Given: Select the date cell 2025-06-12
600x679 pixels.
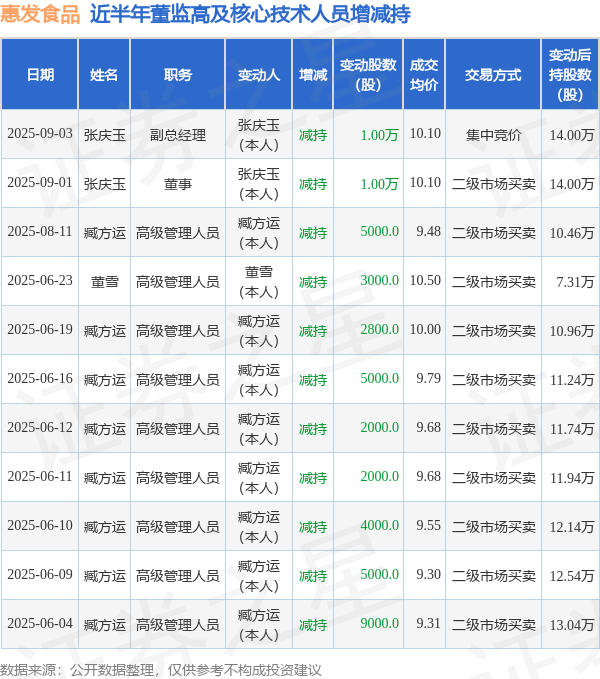Looking at the screenshot, I should tap(40, 427).
